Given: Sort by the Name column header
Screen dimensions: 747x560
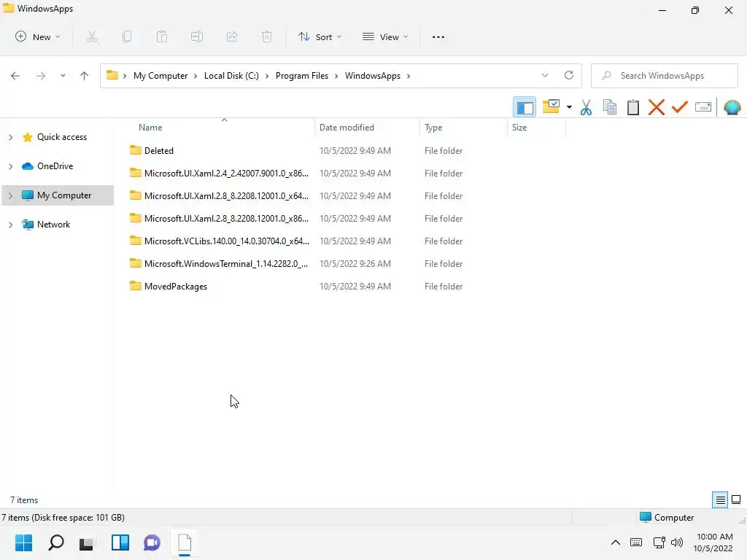Looking at the screenshot, I should (150, 128).
